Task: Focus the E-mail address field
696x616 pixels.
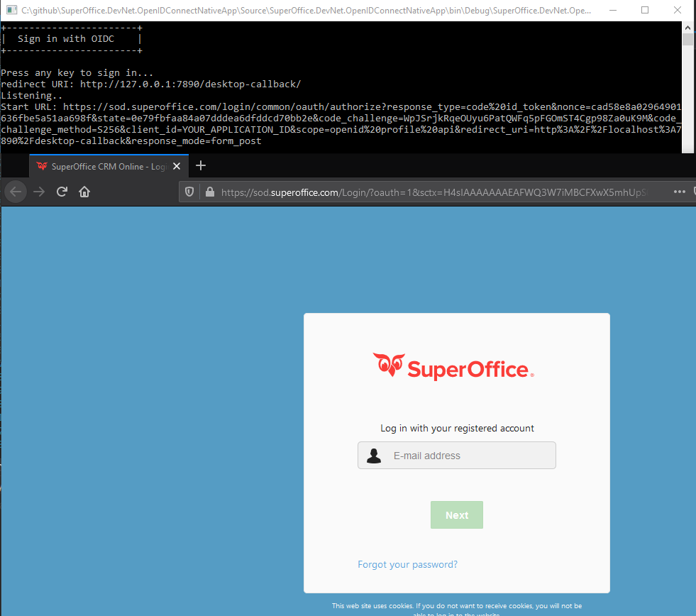Action: tap(457, 455)
